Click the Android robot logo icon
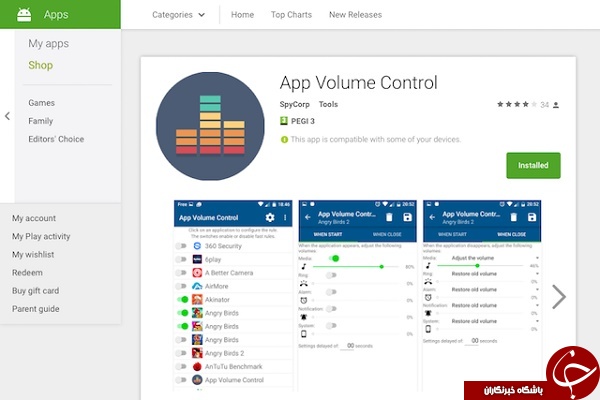This screenshot has width=600, height=400. (24, 15)
